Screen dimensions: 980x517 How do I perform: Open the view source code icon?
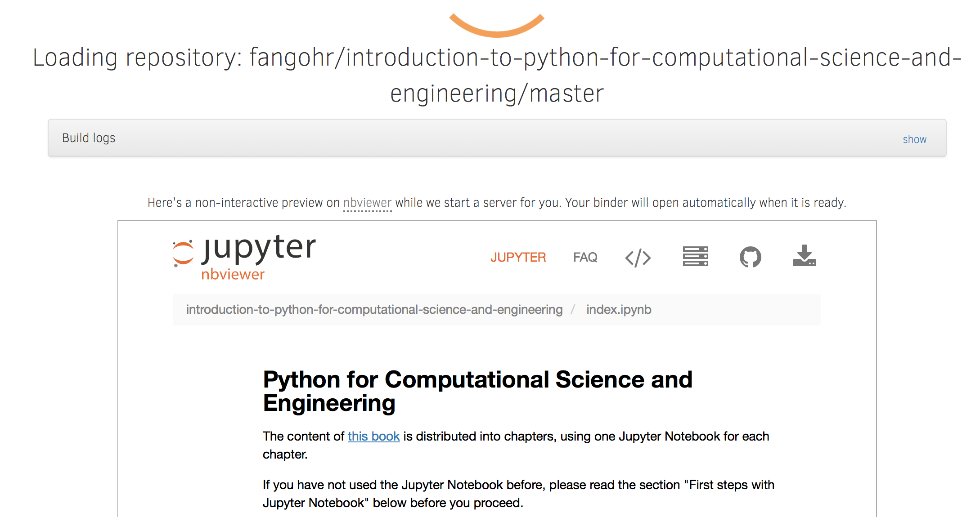[x=638, y=257]
